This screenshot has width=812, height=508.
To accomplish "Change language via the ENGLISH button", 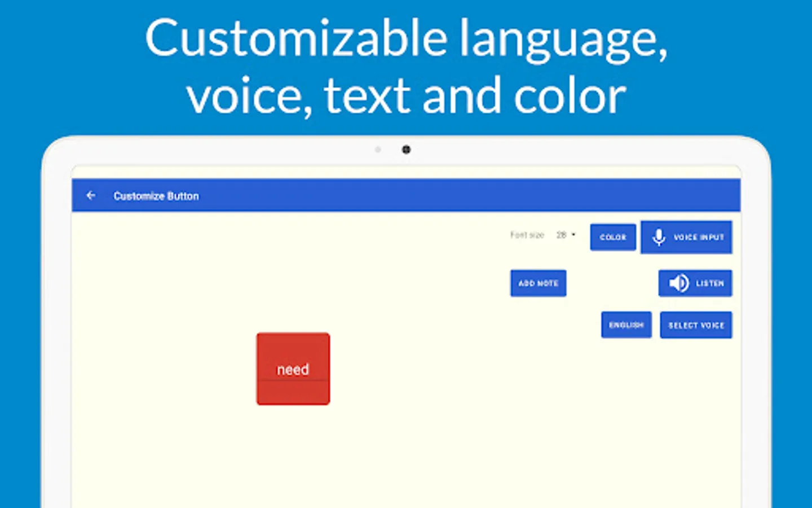I will pos(626,325).
